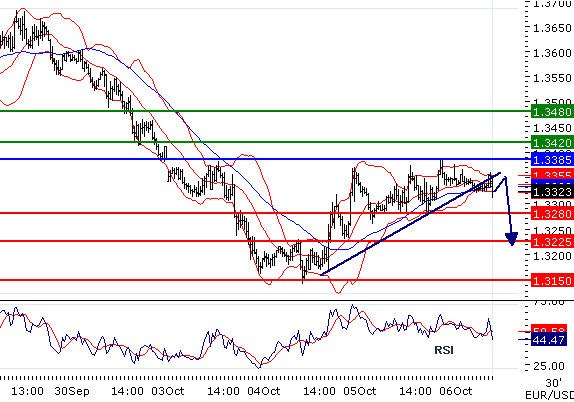This screenshot has height=402, width=574.
Task: Click the 1.3150 red support label
Action: pyautogui.click(x=552, y=281)
